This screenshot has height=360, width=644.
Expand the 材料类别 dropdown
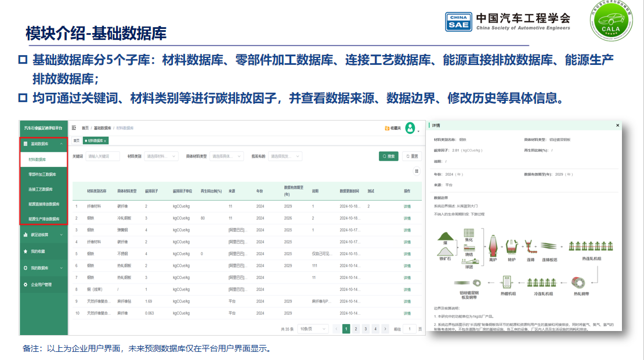(161, 156)
